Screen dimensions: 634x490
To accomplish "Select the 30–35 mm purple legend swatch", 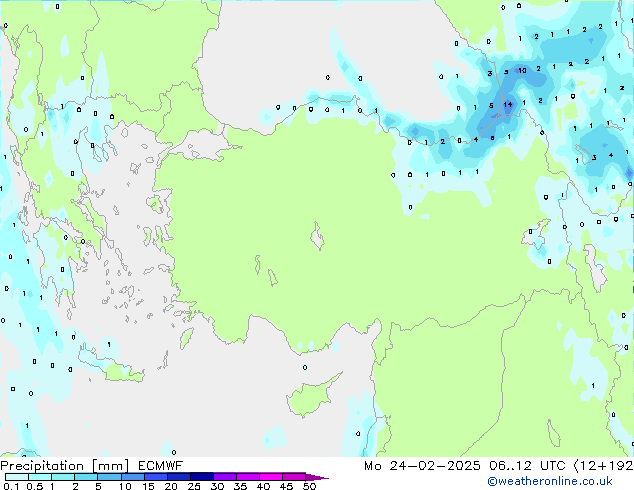I will pos(225,477).
